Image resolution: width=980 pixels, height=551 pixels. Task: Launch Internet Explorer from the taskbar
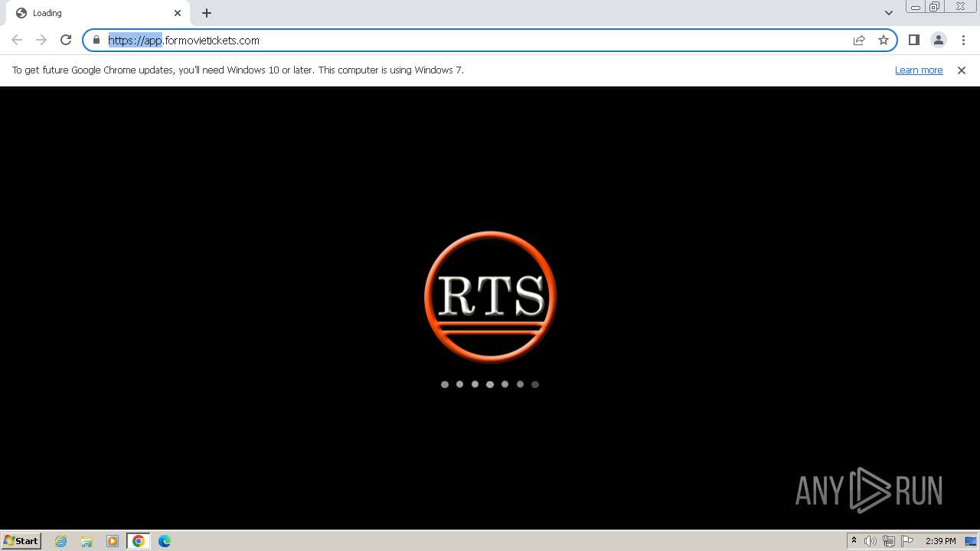(61, 541)
